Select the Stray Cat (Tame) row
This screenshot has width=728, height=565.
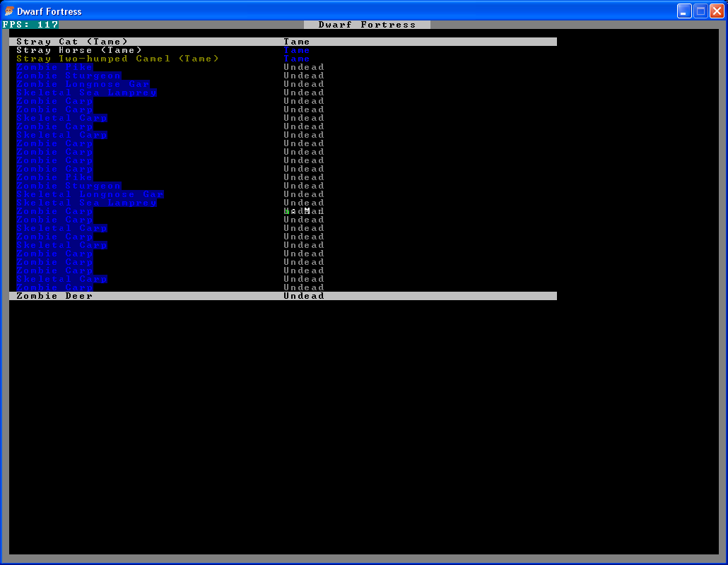click(72, 42)
